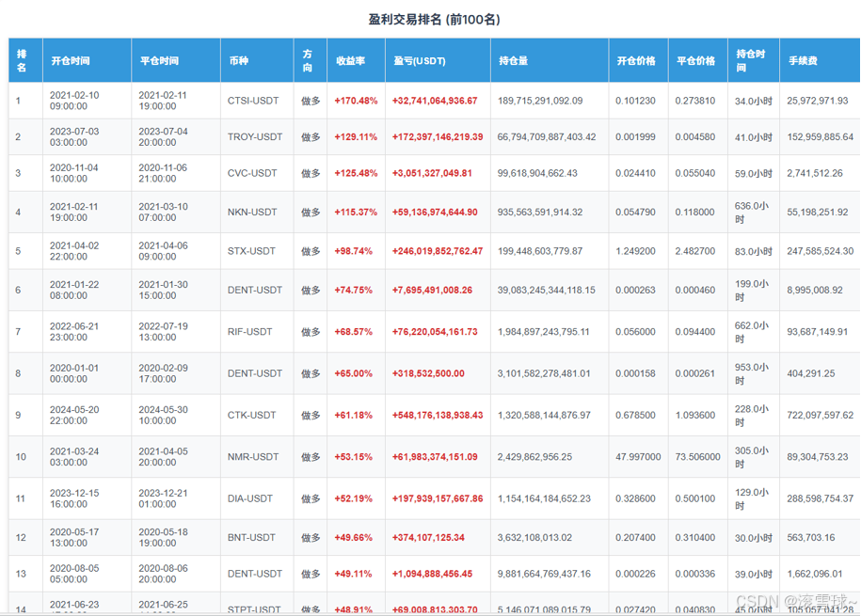
Task: Click the 开仓价格 column header
Action: (x=636, y=61)
